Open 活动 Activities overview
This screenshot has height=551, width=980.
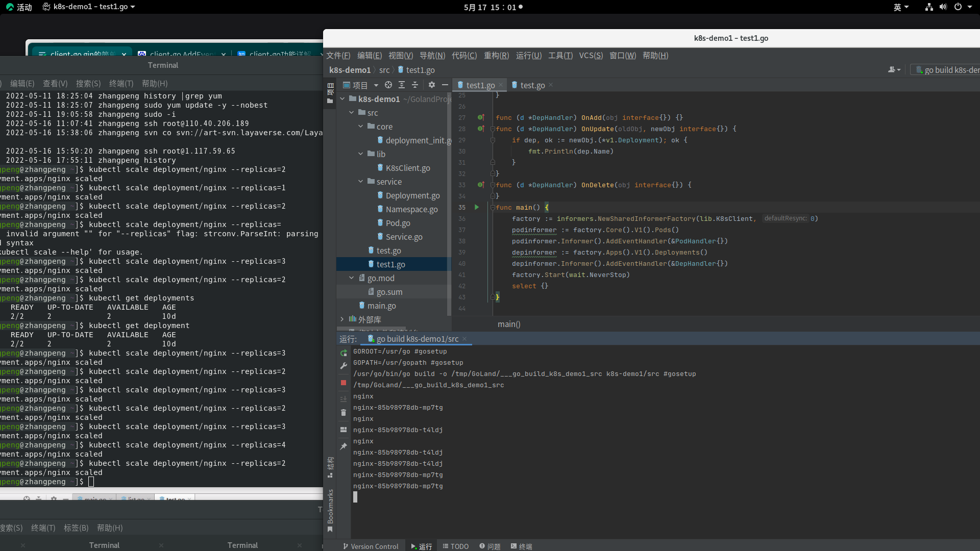pos(19,7)
